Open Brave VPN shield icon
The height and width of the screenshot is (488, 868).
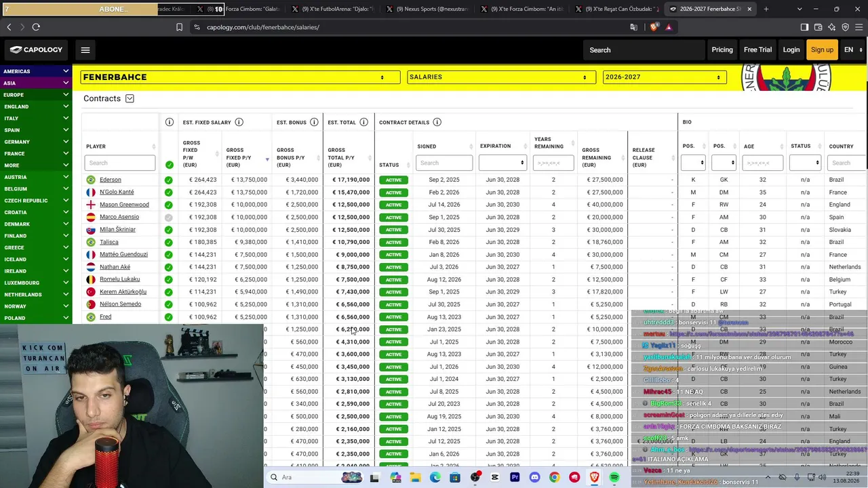click(845, 27)
